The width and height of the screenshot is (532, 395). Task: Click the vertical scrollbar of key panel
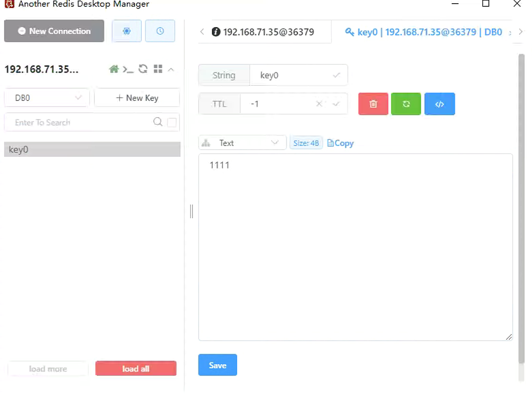tap(521, 209)
